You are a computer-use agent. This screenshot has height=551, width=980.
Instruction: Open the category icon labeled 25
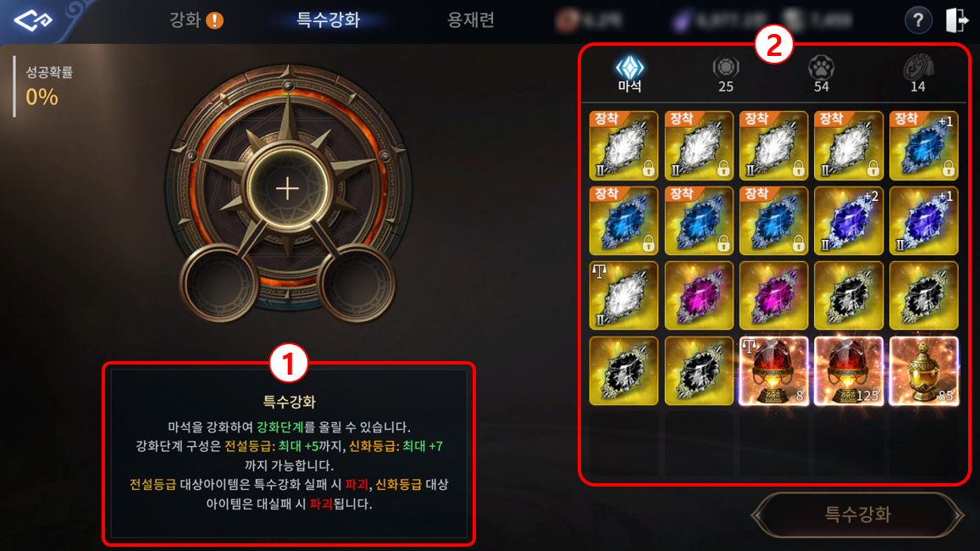click(726, 75)
